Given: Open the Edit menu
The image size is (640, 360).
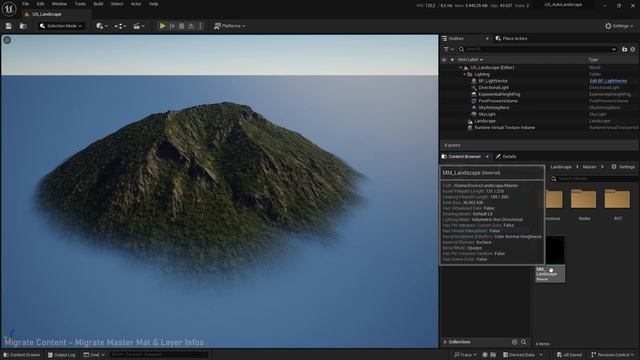Looking at the screenshot, I should [x=40, y=4].
